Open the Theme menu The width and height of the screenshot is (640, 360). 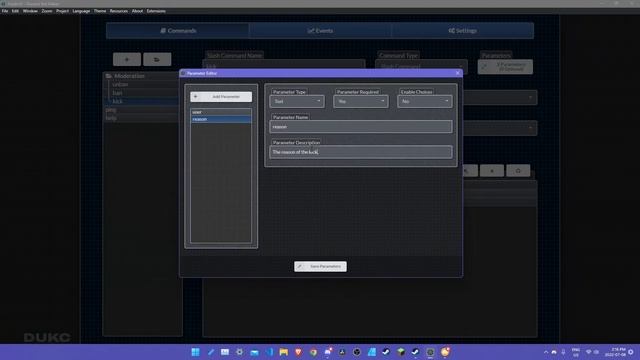pos(100,11)
